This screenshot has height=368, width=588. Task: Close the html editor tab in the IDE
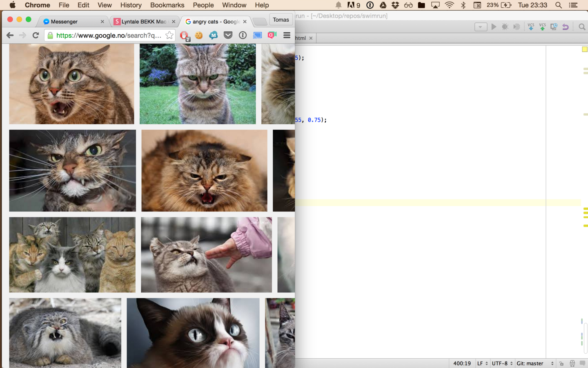(311, 38)
